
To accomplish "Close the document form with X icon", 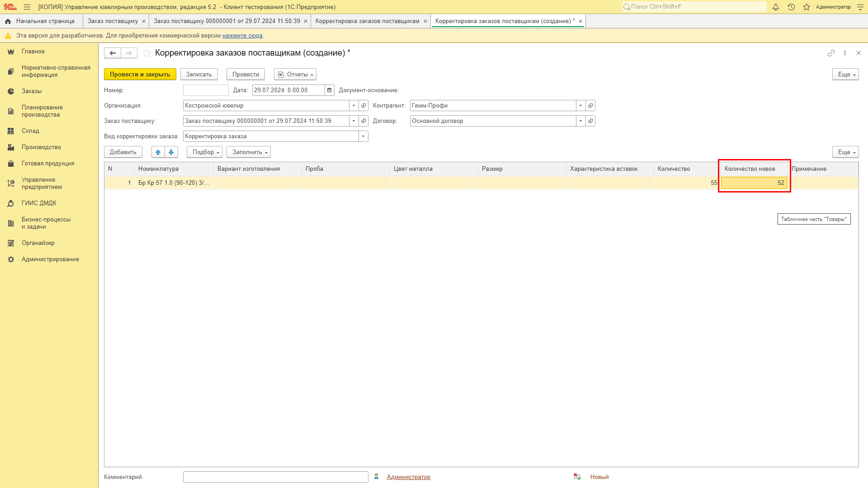I will coord(859,53).
